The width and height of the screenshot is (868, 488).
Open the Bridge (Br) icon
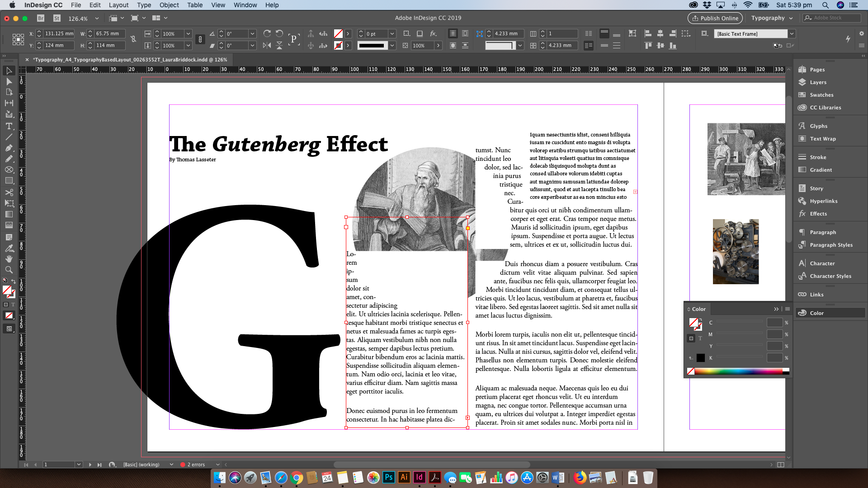41,18
